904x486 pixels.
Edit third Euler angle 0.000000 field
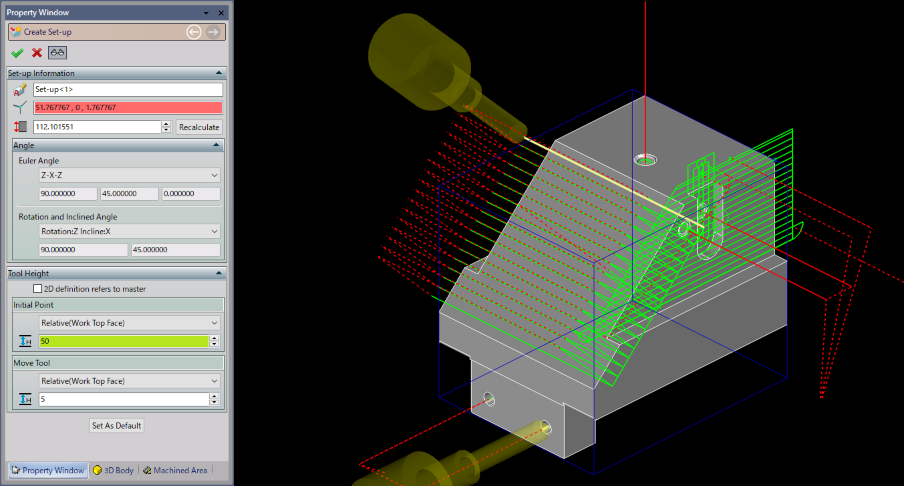[191, 194]
